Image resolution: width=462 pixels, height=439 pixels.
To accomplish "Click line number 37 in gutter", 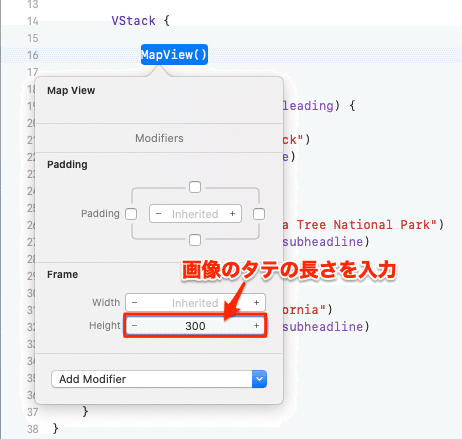I will pyautogui.click(x=33, y=412).
